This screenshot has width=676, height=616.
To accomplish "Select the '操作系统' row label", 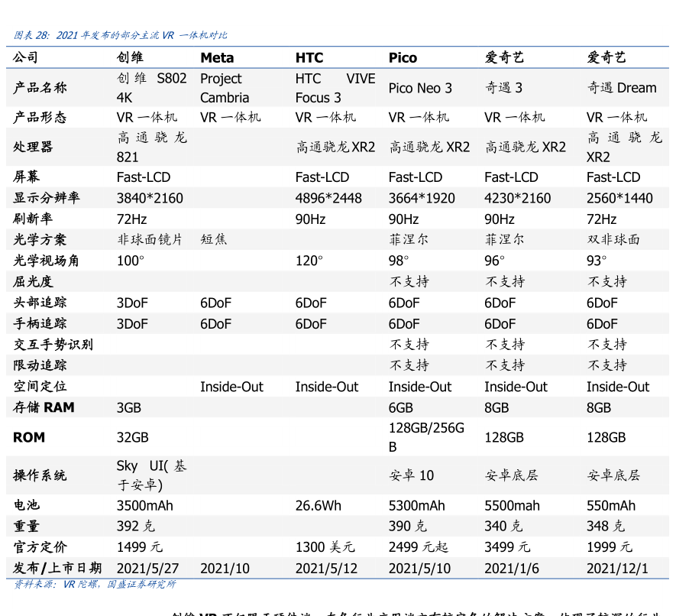I will click(x=40, y=475).
